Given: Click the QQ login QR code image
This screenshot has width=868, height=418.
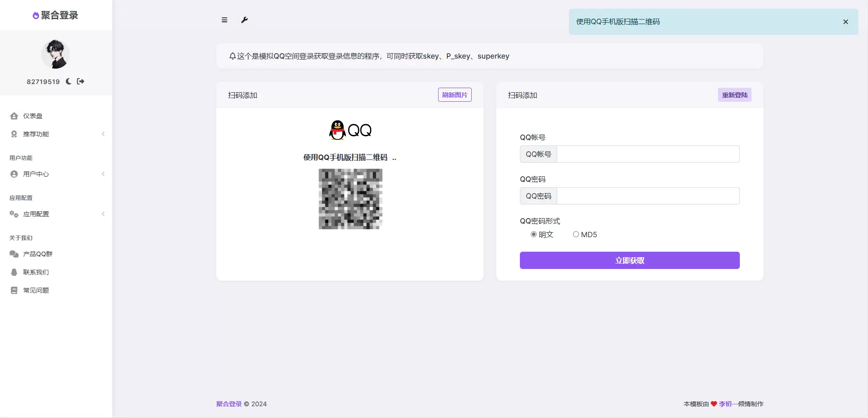Looking at the screenshot, I should [350, 199].
